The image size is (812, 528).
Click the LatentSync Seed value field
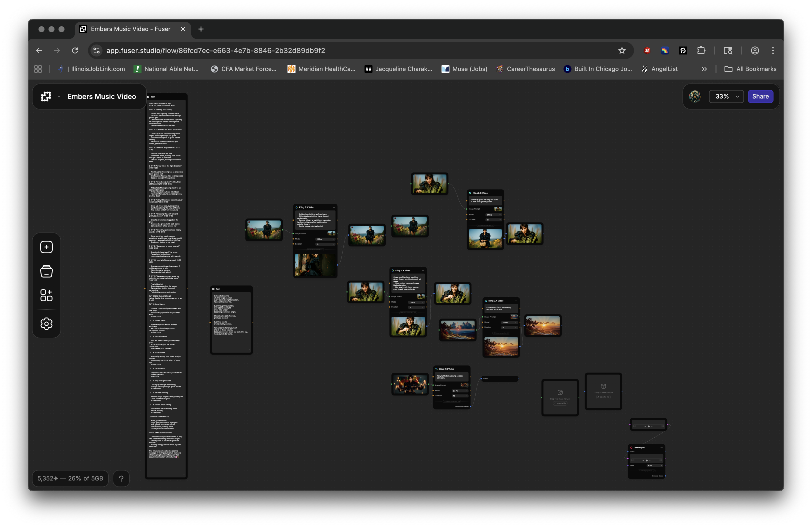(x=651, y=465)
